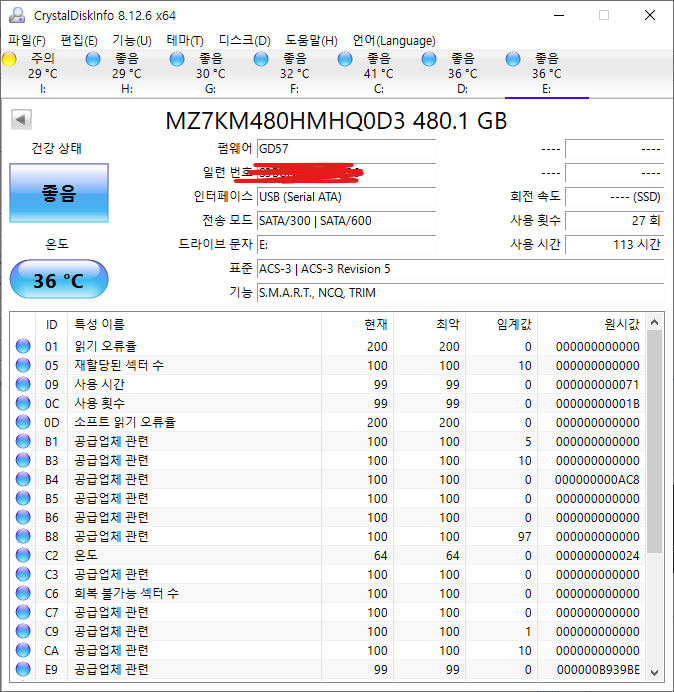The image size is (674, 692).
Task: Click the previous disk arrow button
Action: point(21,119)
